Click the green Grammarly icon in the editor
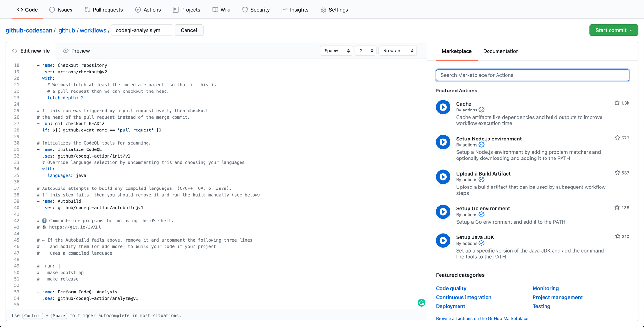644x327 pixels. pyautogui.click(x=421, y=303)
